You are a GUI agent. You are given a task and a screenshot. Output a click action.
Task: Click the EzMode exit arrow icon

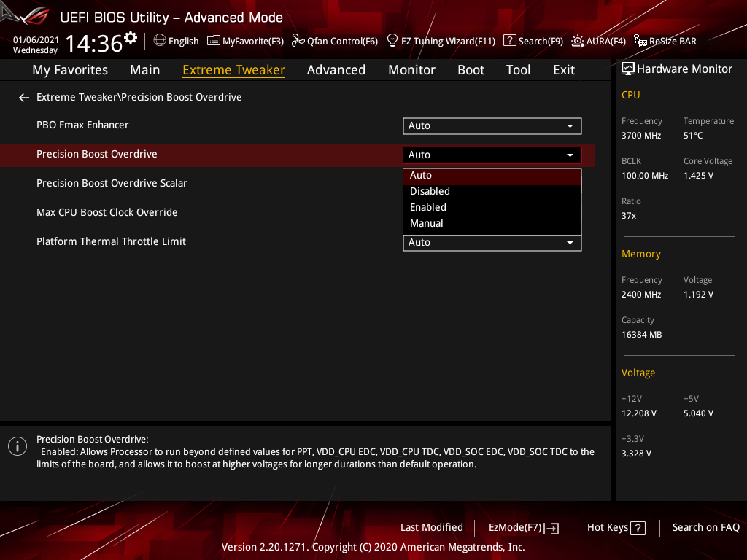pos(553,528)
